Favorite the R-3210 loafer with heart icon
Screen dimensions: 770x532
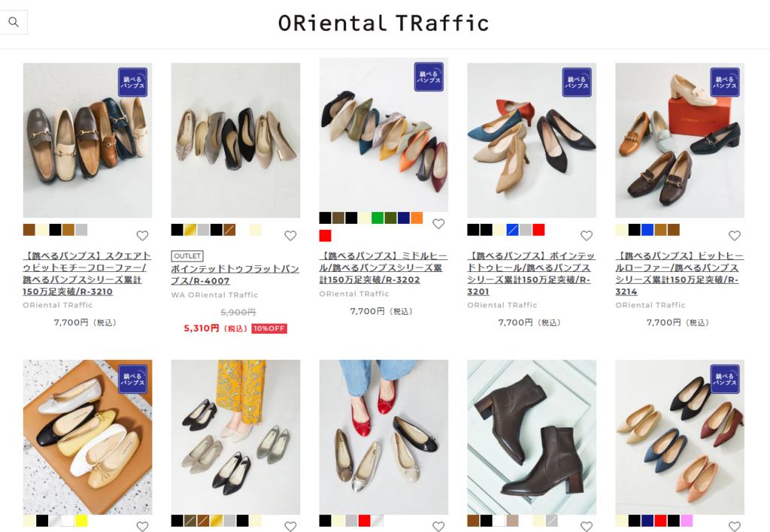point(142,236)
